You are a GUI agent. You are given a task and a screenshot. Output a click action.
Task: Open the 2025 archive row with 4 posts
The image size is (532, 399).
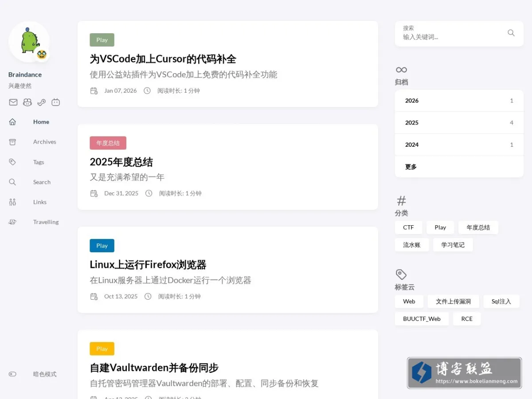pyautogui.click(x=459, y=123)
